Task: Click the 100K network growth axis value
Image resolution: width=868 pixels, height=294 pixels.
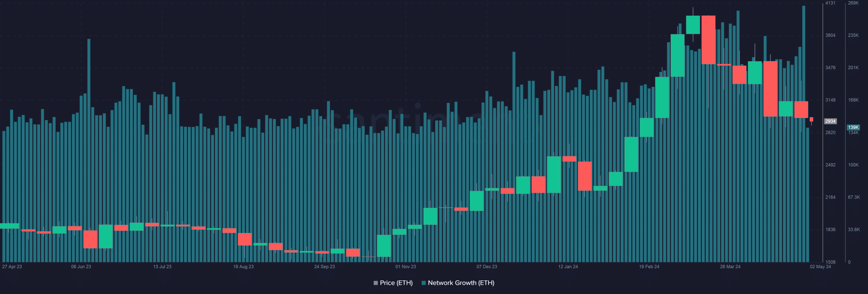Action: [853, 165]
